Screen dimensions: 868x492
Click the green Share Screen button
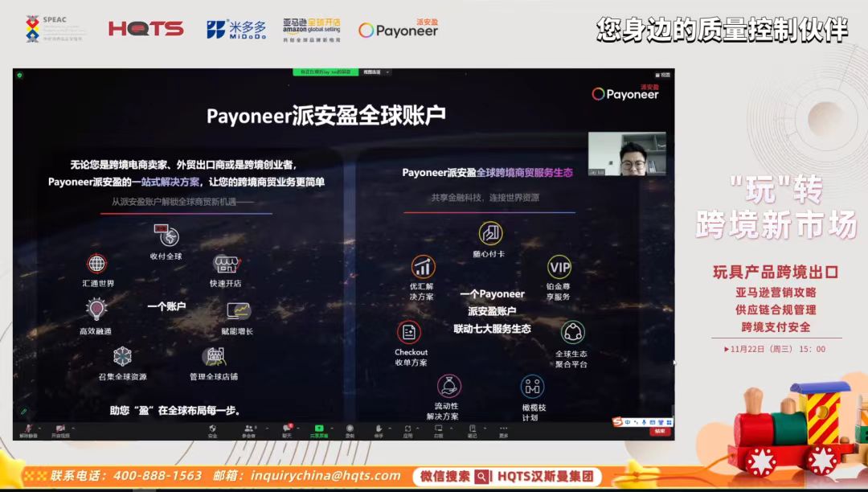319,430
